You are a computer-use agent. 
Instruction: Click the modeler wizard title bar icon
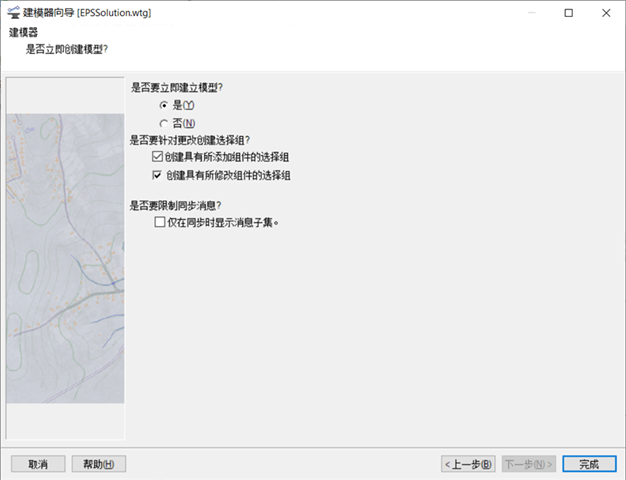coord(14,12)
